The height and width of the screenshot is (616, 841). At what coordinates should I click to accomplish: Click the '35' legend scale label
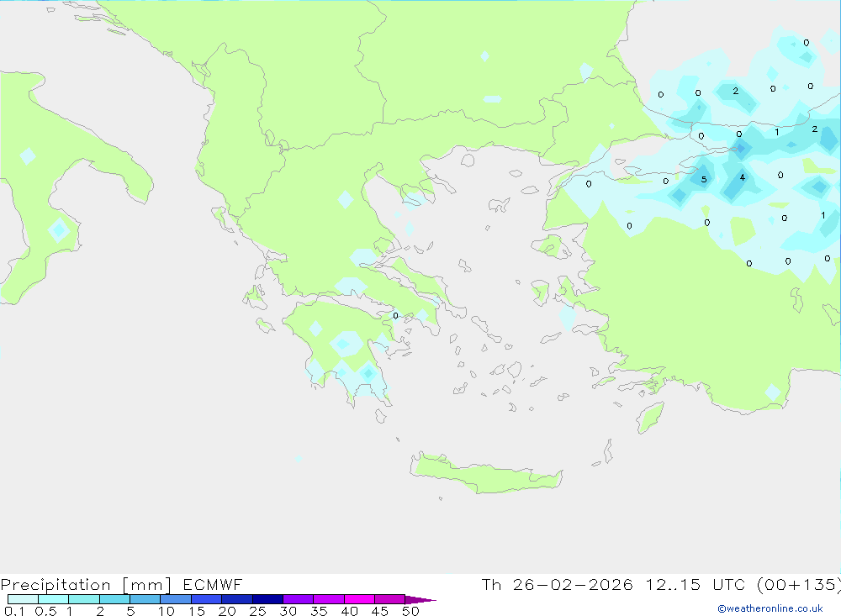(x=319, y=611)
